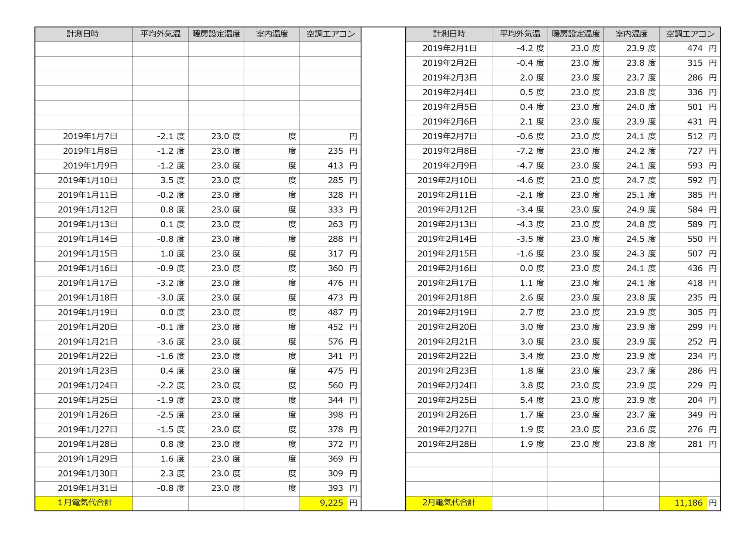756x535 pixels.
Task: Select outdoor temperature -4.2 度 on February 1
Action: (x=520, y=49)
